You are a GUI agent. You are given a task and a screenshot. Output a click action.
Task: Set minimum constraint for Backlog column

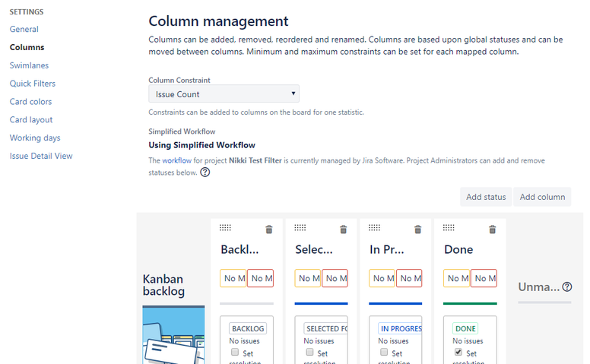click(x=233, y=278)
